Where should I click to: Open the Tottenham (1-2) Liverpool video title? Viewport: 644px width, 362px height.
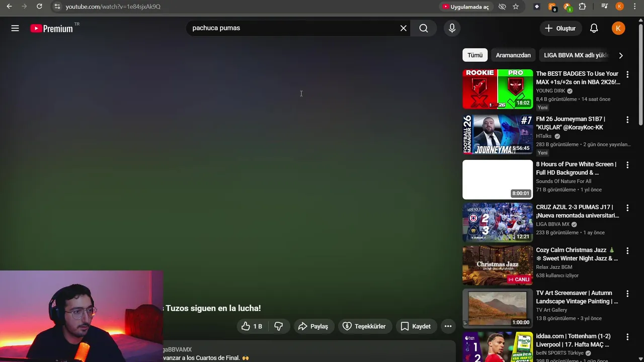[x=573, y=340]
